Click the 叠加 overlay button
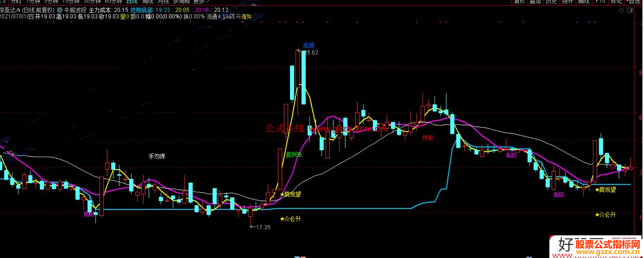 (x=535, y=2)
